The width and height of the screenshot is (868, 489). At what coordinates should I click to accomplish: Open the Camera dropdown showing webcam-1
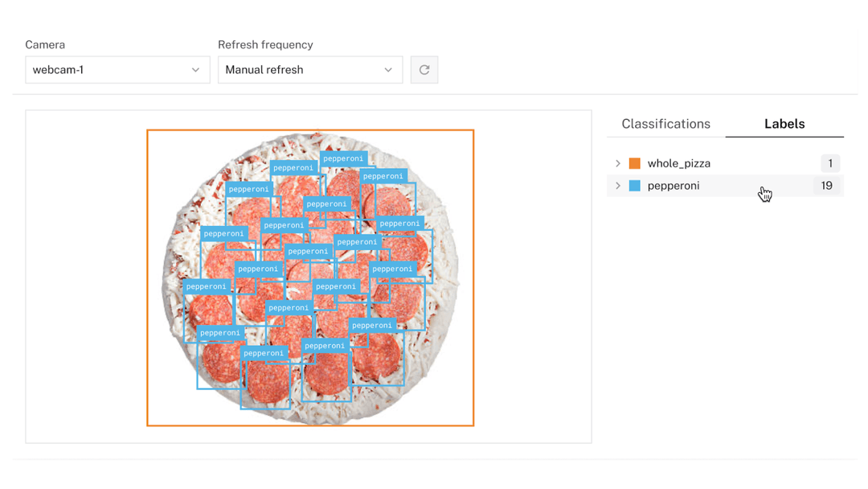[117, 70]
